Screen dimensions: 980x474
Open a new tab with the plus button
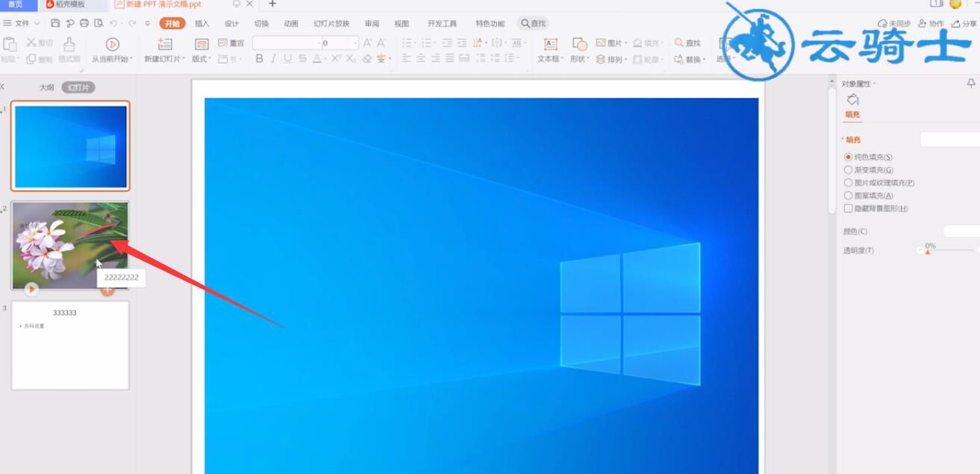click(272, 4)
